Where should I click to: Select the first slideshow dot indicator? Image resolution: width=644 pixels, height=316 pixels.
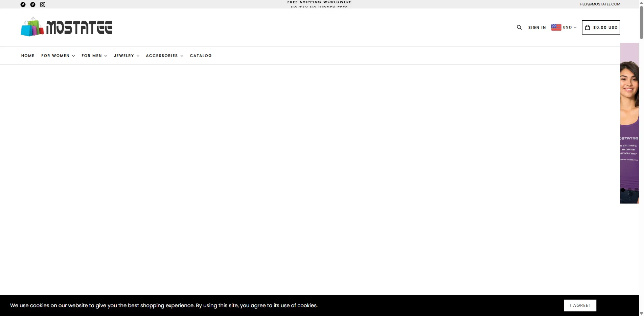tap(623, 190)
